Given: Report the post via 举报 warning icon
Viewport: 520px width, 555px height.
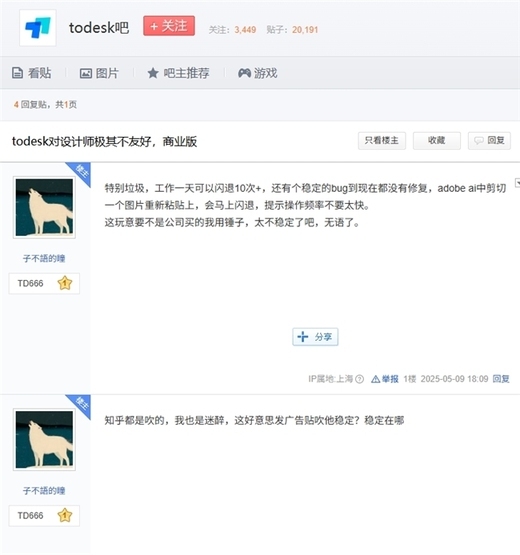Looking at the screenshot, I should pyautogui.click(x=384, y=379).
